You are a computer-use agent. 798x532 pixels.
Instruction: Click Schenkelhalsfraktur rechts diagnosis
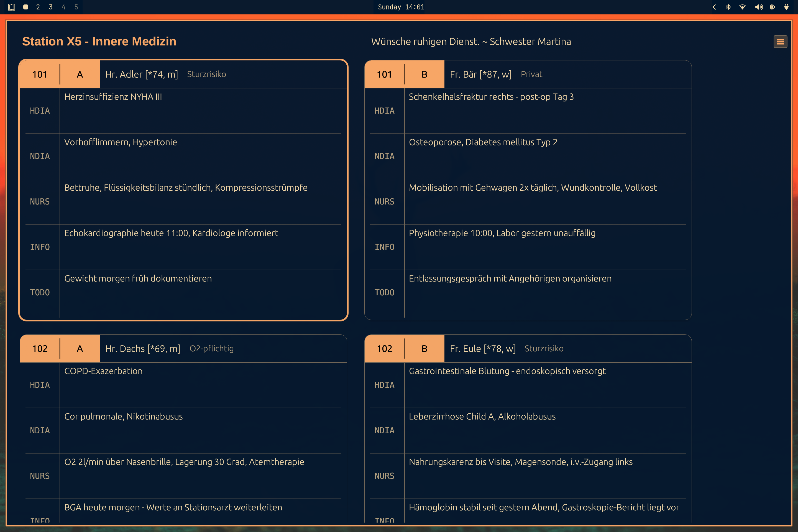coord(491,97)
